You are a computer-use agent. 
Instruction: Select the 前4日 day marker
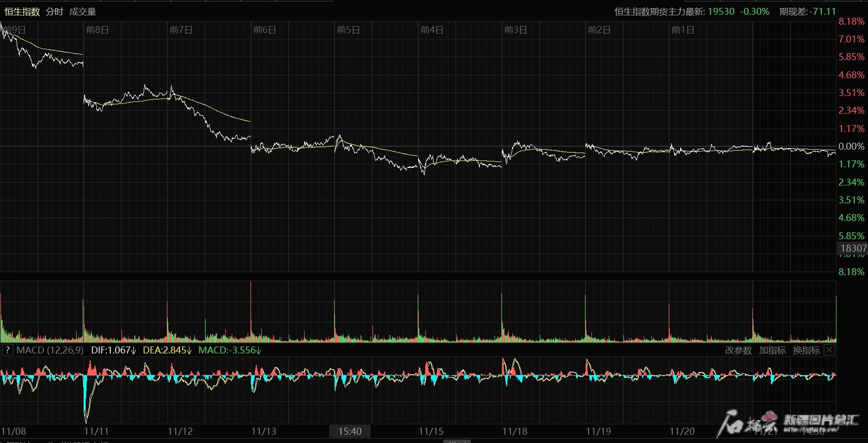click(432, 30)
